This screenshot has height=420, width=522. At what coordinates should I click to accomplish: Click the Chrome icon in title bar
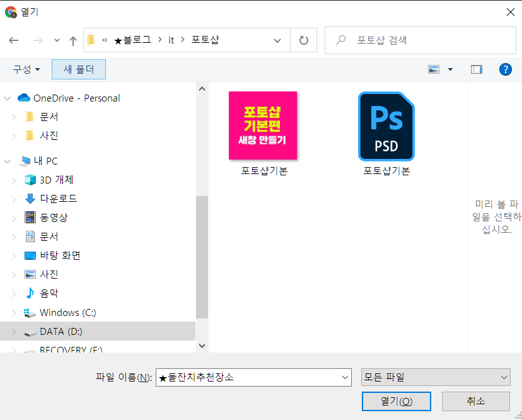[11, 13]
